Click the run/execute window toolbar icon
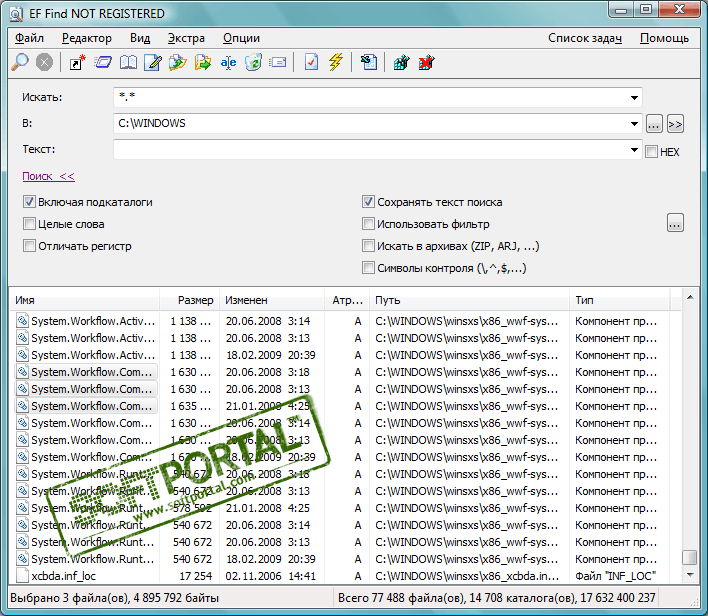Viewport: 708px width, 616px height. click(x=103, y=62)
